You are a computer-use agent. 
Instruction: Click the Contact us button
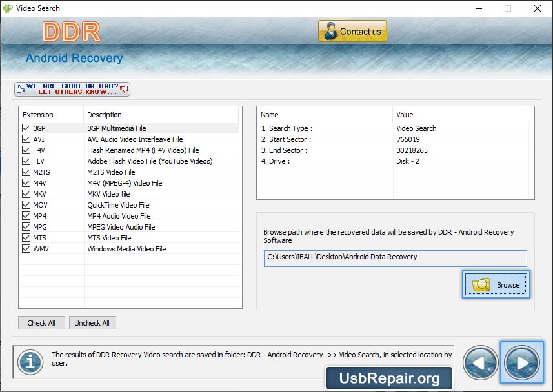[x=352, y=31]
